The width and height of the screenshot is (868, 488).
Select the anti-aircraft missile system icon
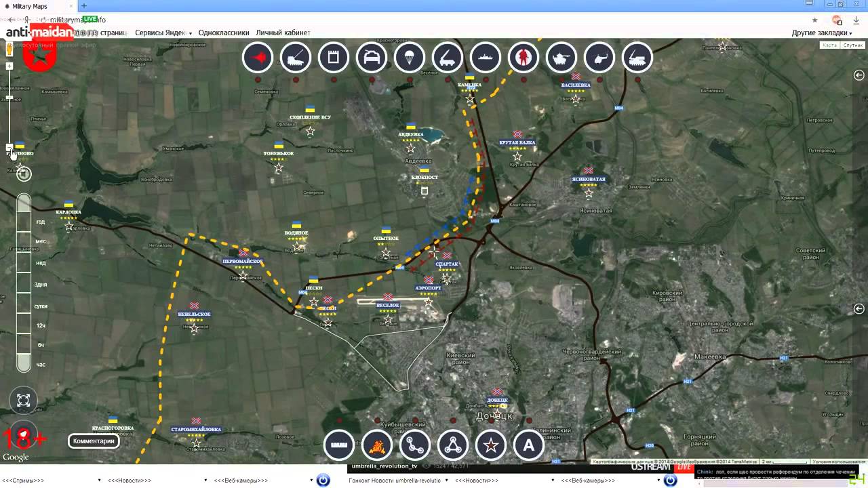(637, 58)
